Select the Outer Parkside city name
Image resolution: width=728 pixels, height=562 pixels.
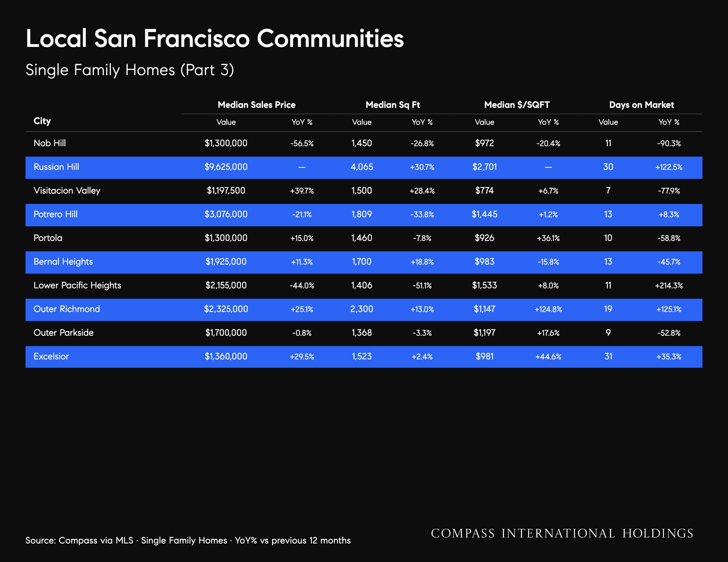click(64, 333)
